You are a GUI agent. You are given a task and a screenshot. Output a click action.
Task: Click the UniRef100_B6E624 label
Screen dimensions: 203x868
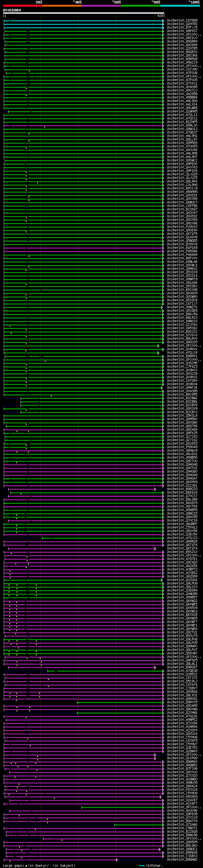click(x=182, y=492)
